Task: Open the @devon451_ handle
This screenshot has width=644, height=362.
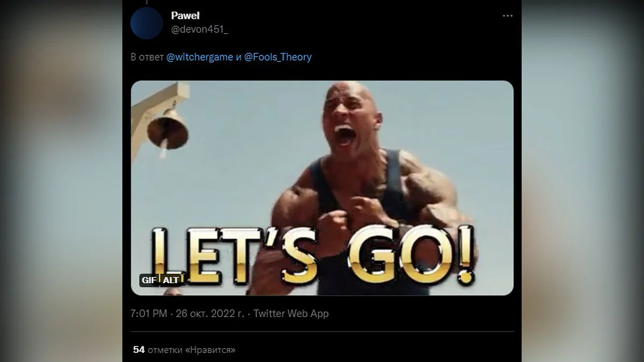Action: click(199, 29)
